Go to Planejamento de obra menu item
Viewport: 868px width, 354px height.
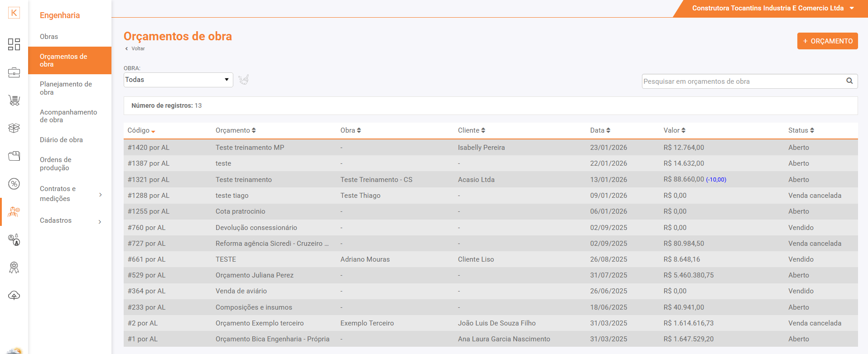tap(66, 88)
